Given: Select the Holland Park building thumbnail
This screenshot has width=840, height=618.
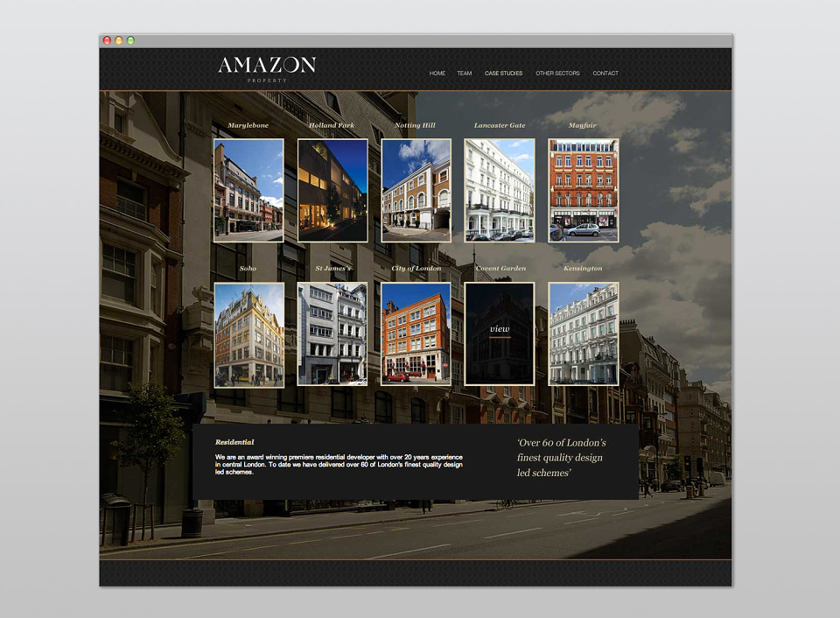Looking at the screenshot, I should (x=332, y=191).
